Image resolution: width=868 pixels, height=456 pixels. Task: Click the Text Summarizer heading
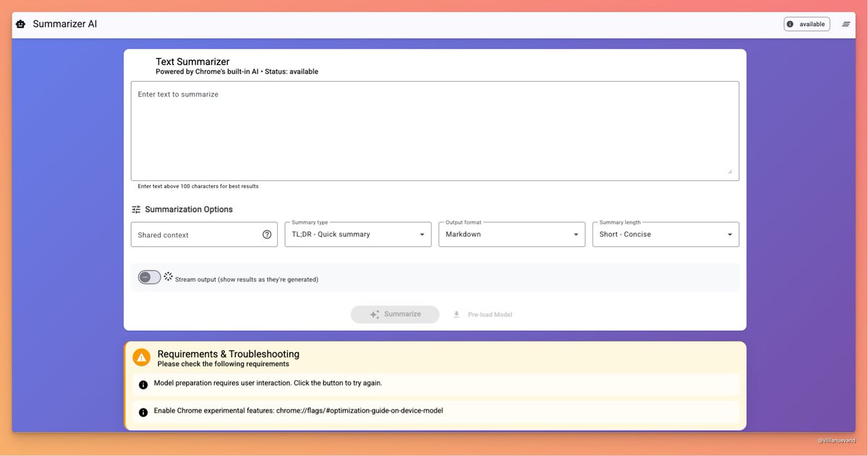tap(192, 62)
